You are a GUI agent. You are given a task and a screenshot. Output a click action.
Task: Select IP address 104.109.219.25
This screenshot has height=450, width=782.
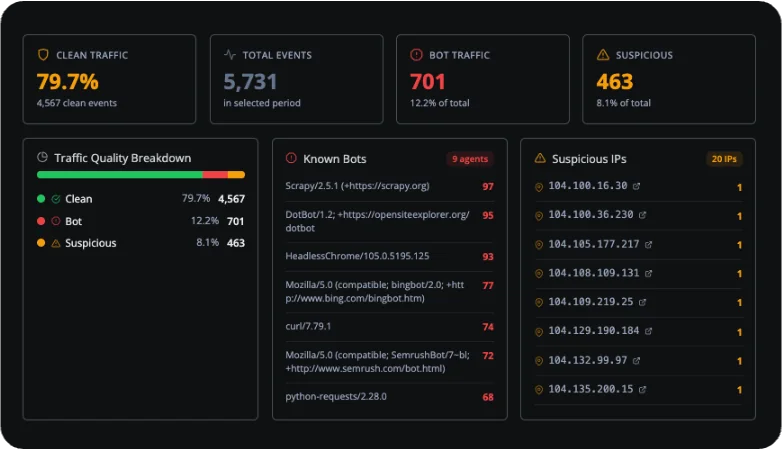tap(590, 302)
